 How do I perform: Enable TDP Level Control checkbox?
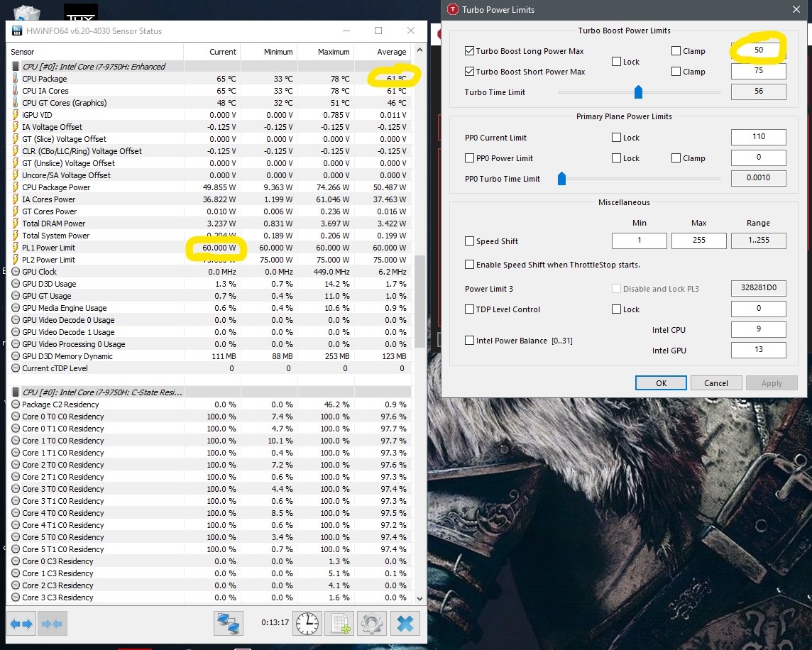(470, 309)
